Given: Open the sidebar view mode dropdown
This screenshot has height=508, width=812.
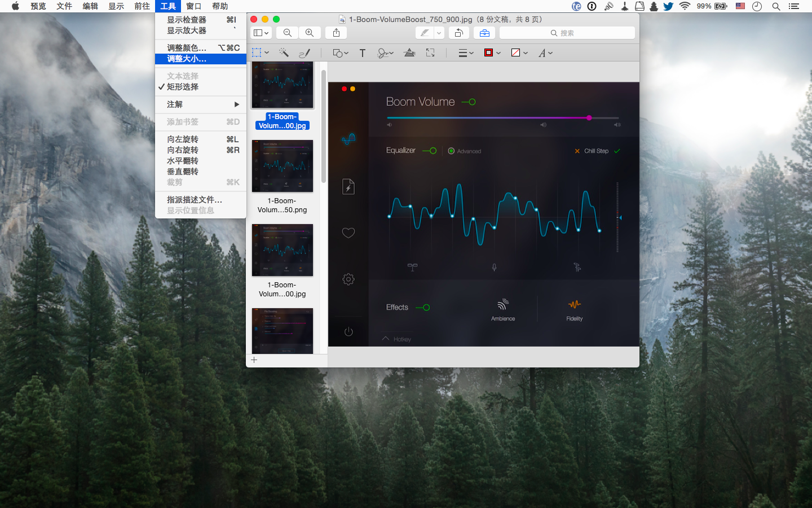Looking at the screenshot, I should (261, 33).
